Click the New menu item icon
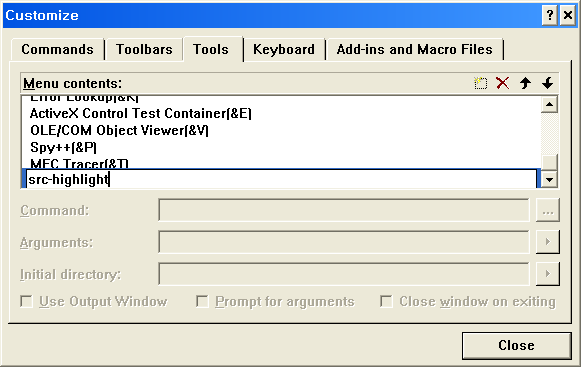This screenshot has width=581, height=367. [x=481, y=83]
